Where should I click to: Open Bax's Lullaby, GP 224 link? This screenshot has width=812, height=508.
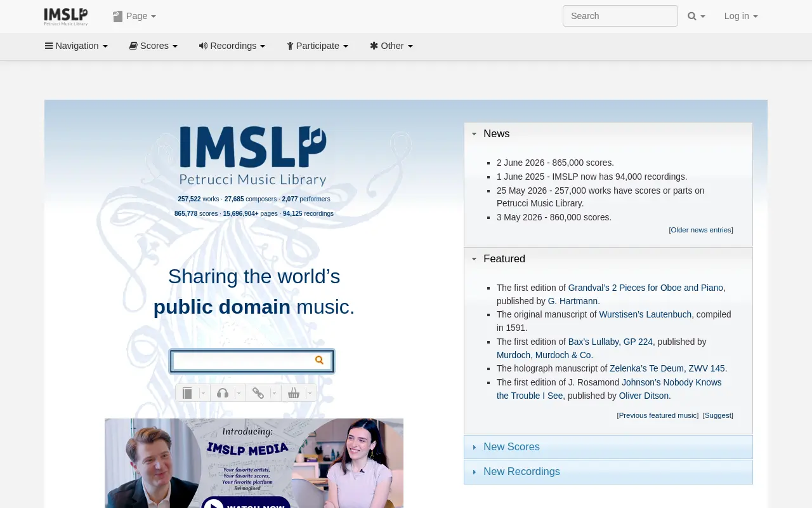pyautogui.click(x=610, y=342)
